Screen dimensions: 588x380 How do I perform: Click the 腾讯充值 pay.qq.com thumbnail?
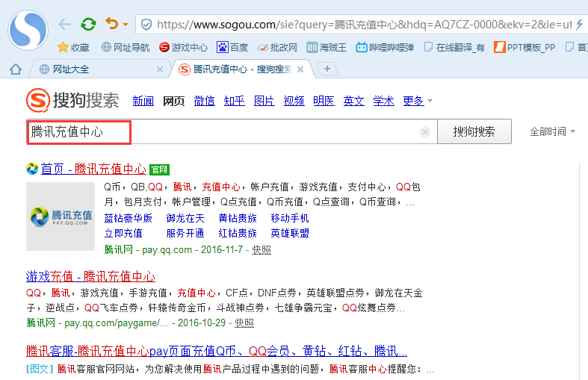(x=61, y=217)
